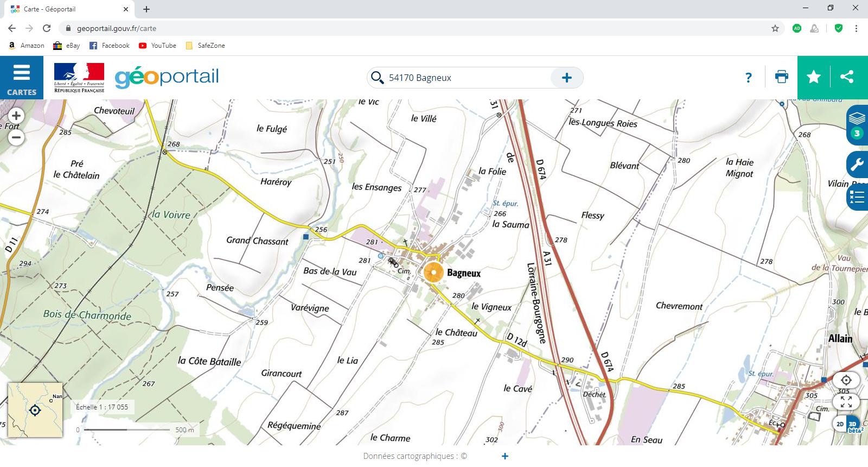
Task: Click the green shield extension icon
Action: 839,28
